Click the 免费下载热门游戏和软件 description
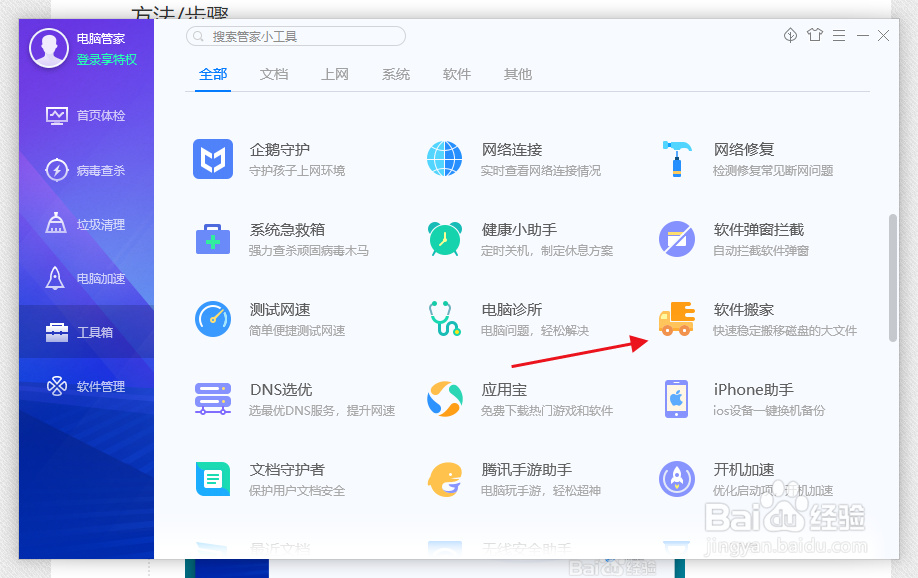The image size is (918, 578). pyautogui.click(x=547, y=411)
